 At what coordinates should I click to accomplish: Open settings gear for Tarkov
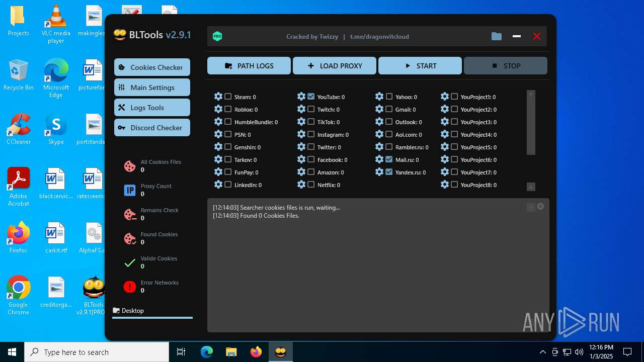[x=218, y=159]
